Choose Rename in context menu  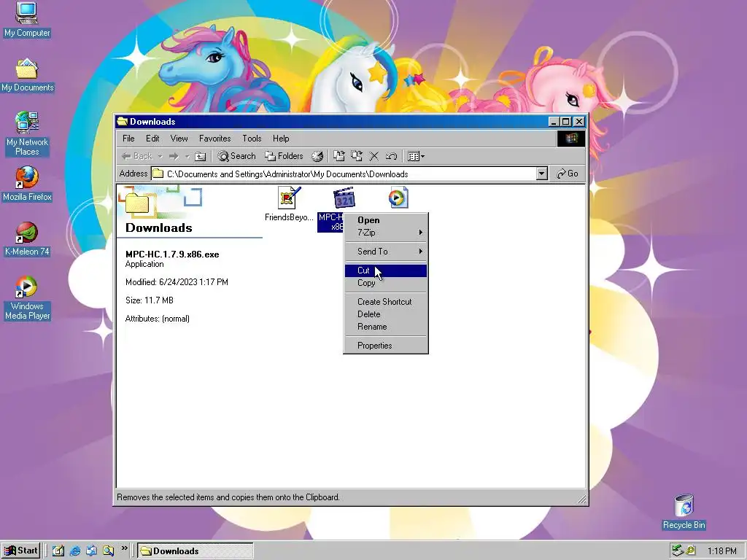point(385,327)
